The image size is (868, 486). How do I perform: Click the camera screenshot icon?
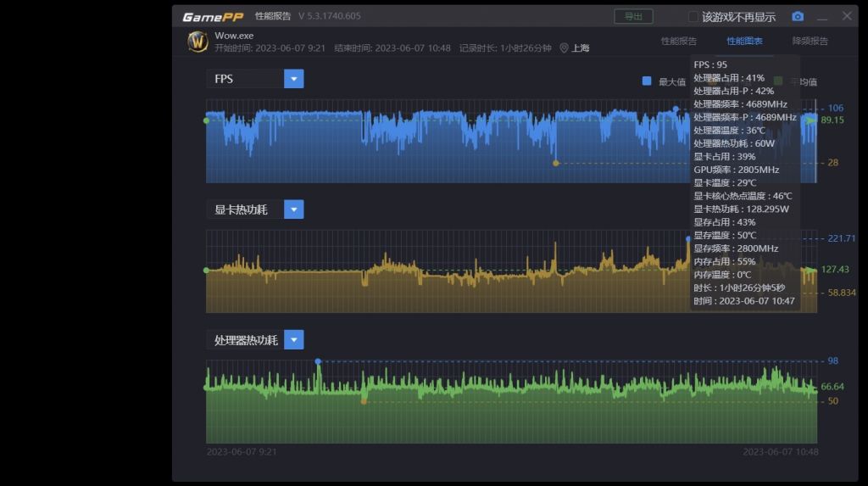point(798,16)
